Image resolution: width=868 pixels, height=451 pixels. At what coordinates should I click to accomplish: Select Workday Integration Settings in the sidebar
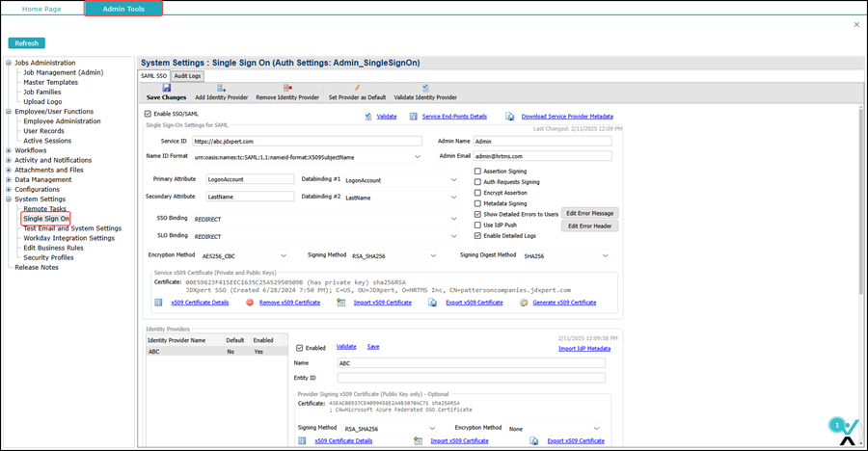(68, 238)
